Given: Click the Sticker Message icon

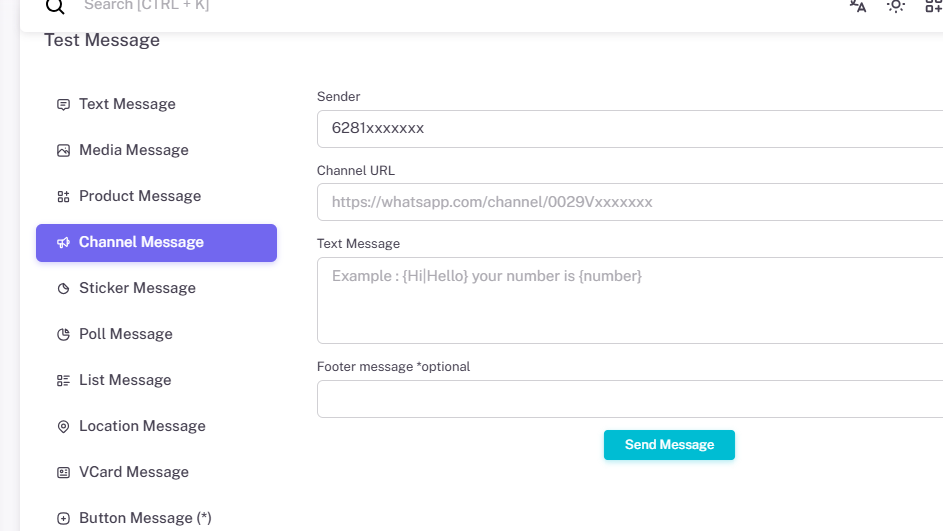Looking at the screenshot, I should 63,288.
